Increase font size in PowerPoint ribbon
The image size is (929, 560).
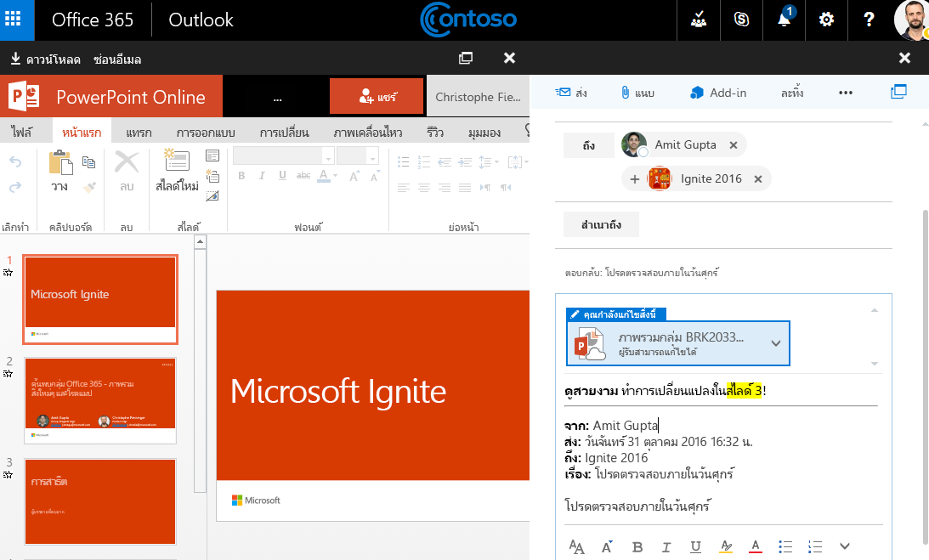(354, 176)
